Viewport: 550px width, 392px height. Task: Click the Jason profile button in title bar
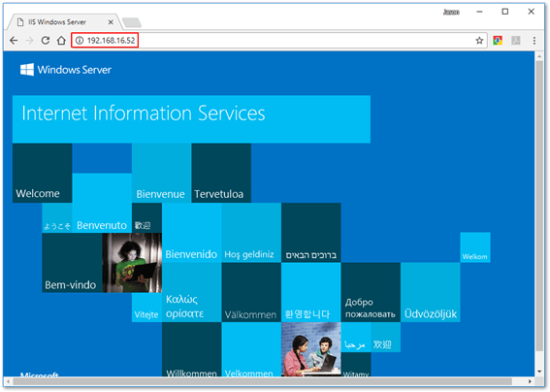451,13
